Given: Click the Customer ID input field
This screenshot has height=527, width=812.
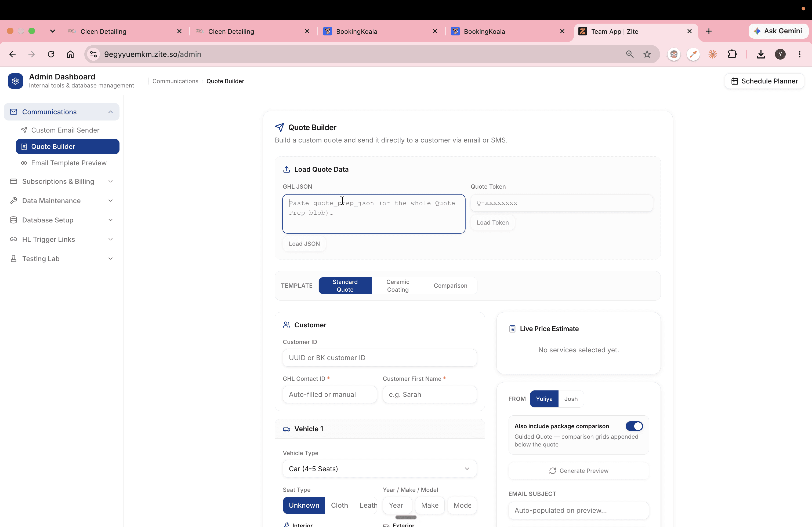Looking at the screenshot, I should click(x=379, y=358).
